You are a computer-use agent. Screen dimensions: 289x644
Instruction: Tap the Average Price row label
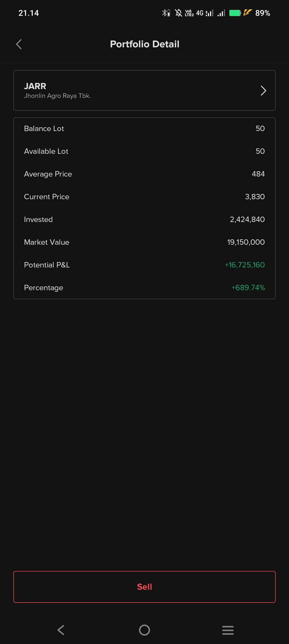48,174
